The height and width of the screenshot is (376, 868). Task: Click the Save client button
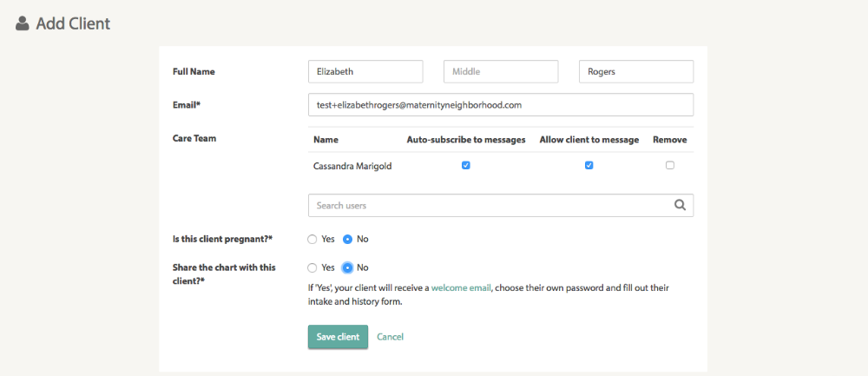338,337
